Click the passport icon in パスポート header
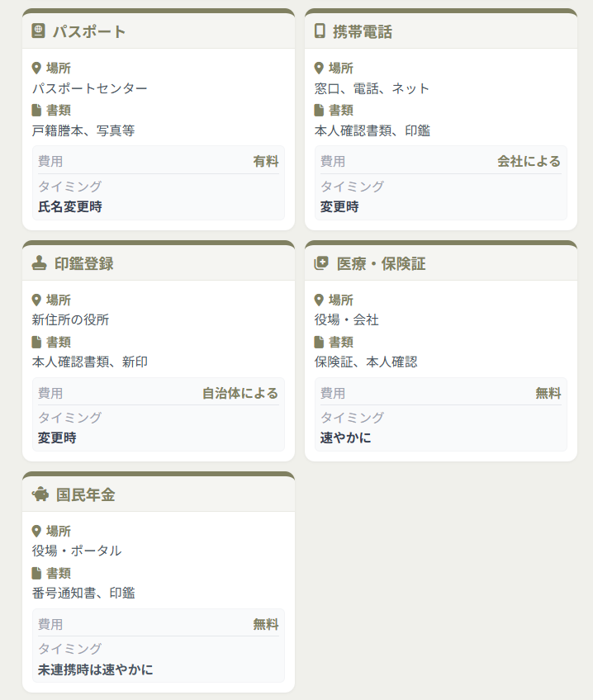The image size is (593, 700). point(38,31)
